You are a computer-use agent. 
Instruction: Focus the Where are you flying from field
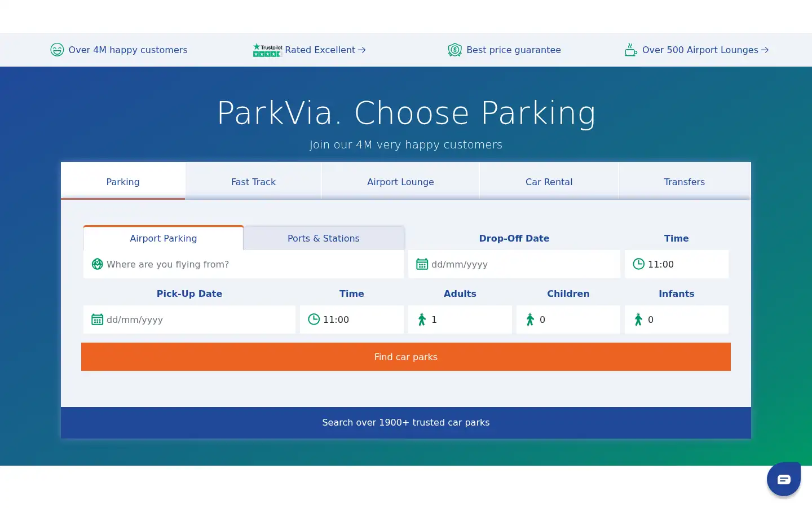[x=244, y=264]
